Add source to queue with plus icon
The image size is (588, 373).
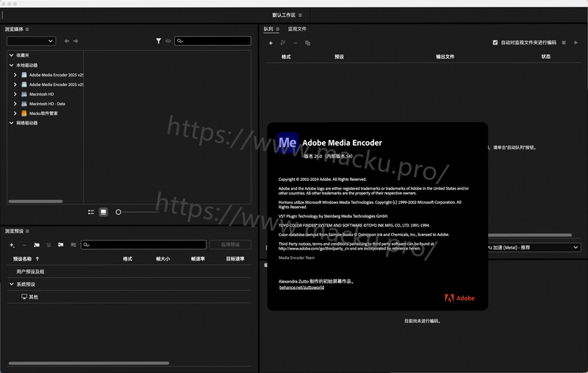pyautogui.click(x=270, y=43)
